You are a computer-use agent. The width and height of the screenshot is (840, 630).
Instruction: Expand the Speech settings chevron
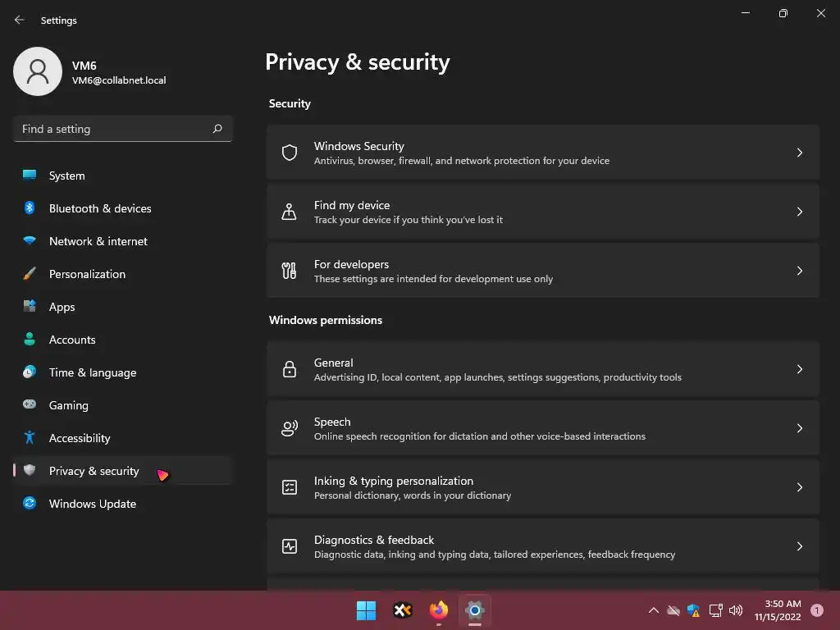(x=800, y=428)
